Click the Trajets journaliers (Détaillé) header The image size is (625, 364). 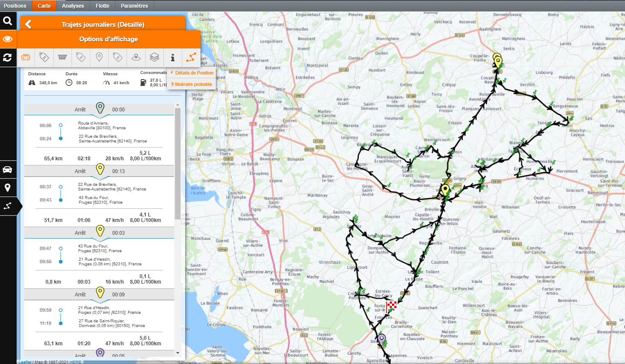tap(103, 24)
